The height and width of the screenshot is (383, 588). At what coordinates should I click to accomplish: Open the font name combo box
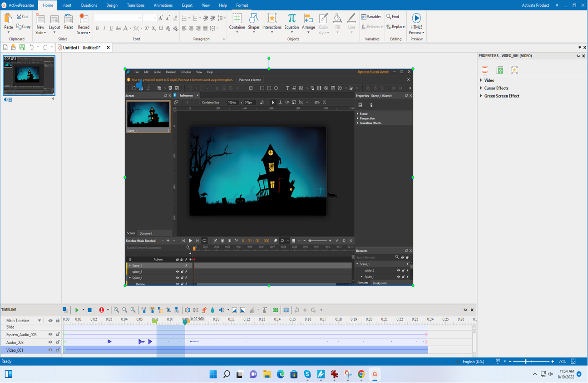(118, 18)
